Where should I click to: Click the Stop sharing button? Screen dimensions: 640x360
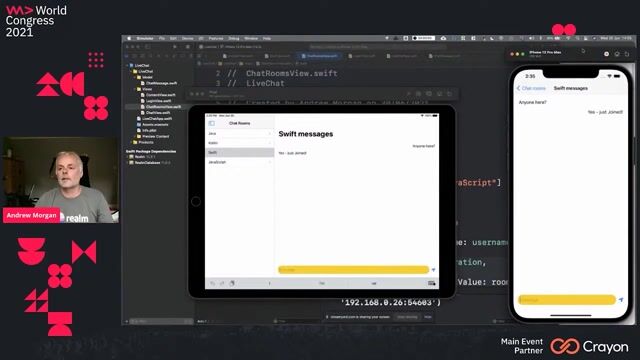(407, 317)
